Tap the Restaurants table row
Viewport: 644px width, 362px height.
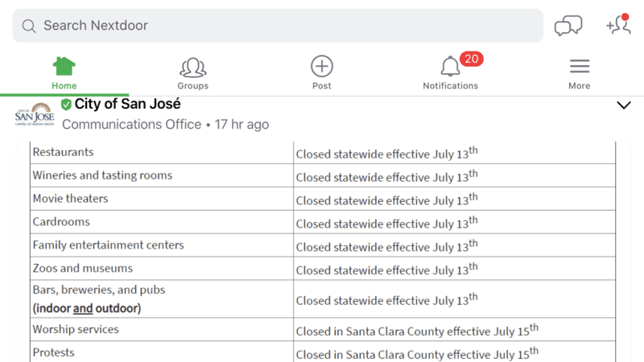pos(323,153)
